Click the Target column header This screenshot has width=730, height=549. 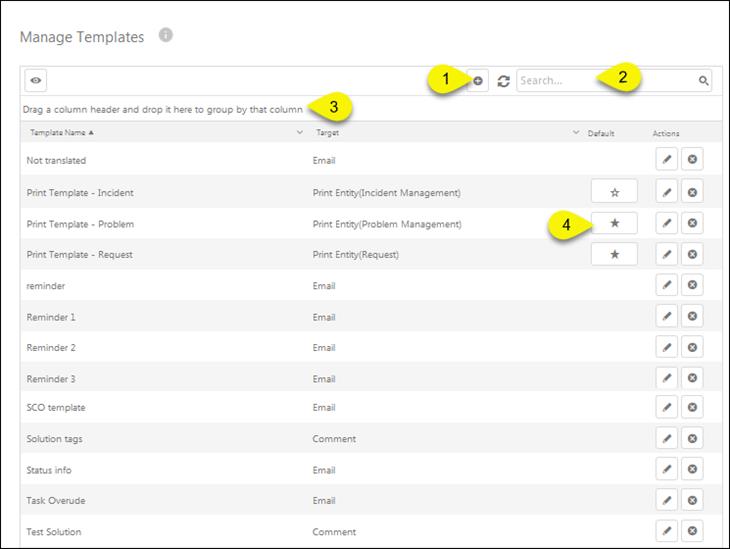point(327,133)
